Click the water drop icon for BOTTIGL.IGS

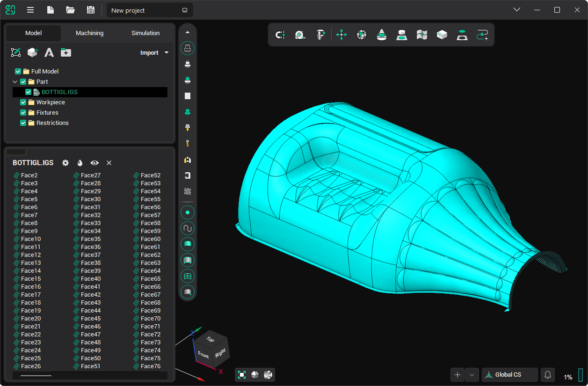coord(80,163)
